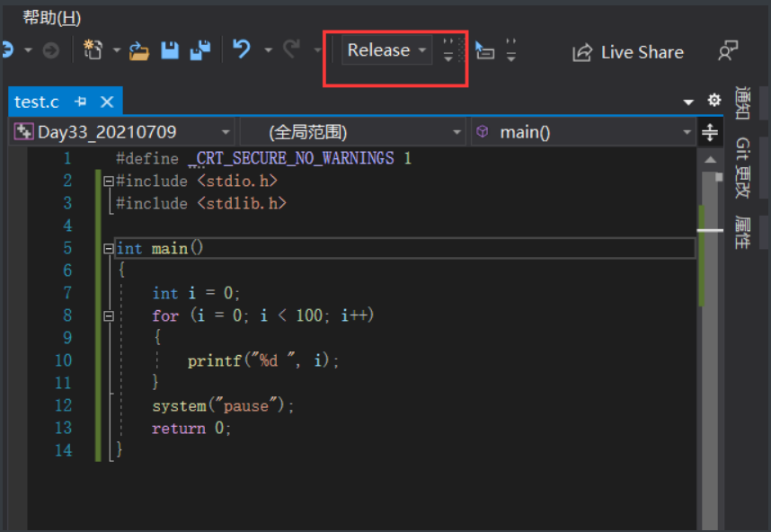
Task: Click int i = 0 declaration line
Action: 196,294
